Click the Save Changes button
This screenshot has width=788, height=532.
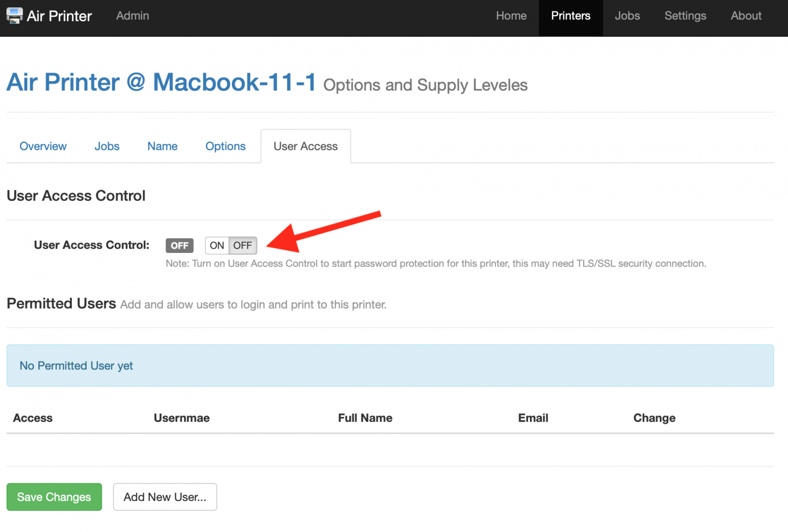(x=54, y=497)
